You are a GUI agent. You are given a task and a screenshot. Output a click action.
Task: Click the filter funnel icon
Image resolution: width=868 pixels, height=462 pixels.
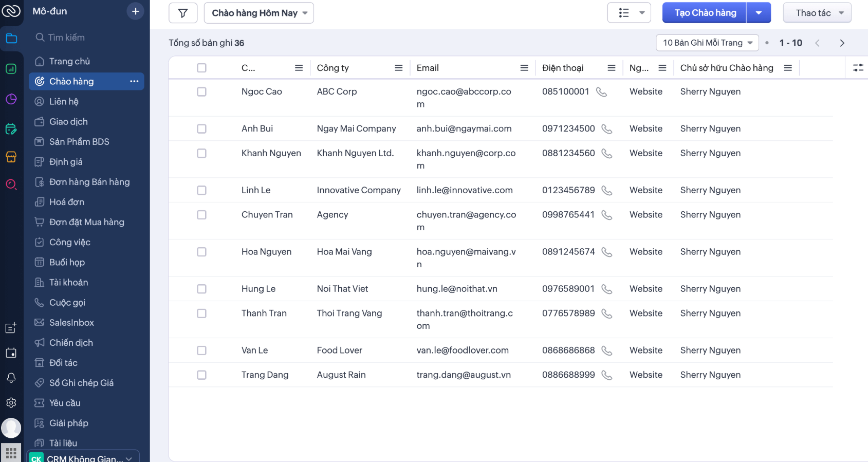(183, 13)
